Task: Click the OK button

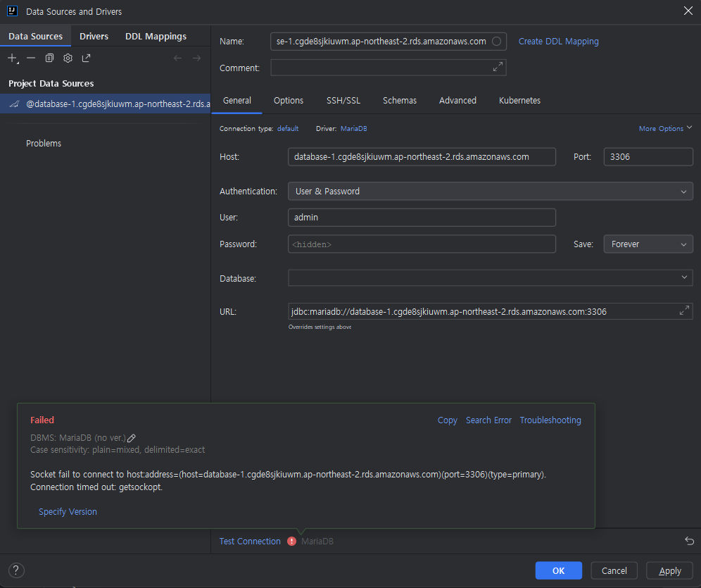Action: (x=558, y=570)
